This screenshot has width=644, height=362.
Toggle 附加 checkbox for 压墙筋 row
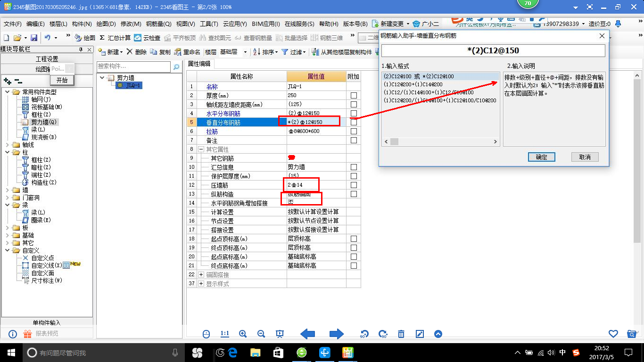[354, 185]
